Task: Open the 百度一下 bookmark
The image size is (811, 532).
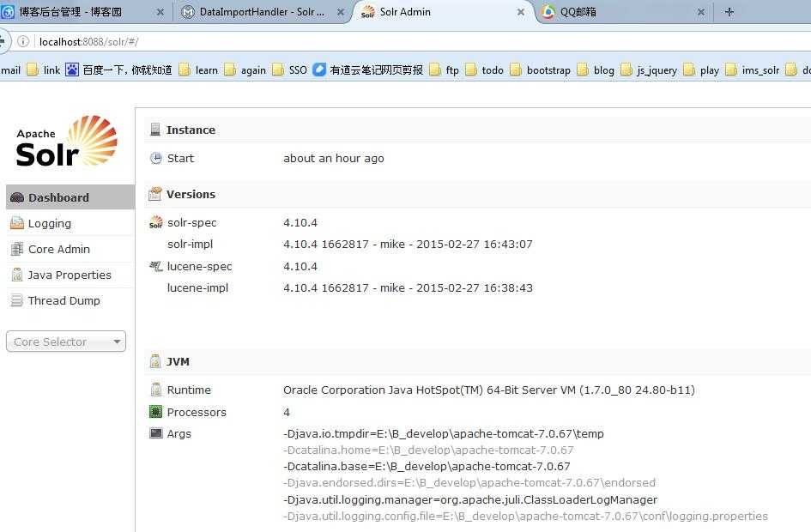Action: 119,70
